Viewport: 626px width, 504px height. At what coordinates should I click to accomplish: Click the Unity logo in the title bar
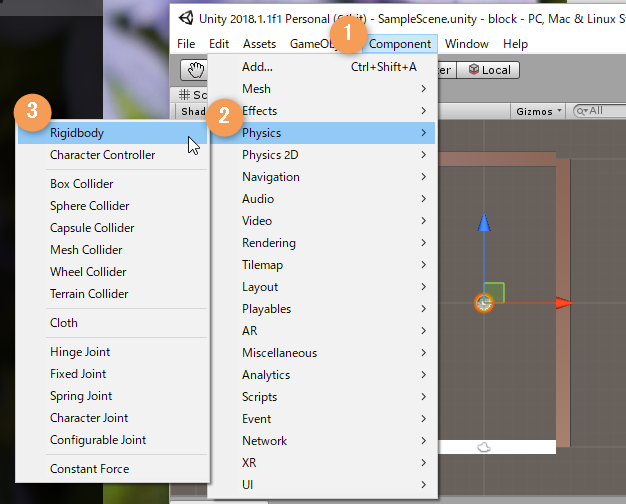tap(186, 18)
